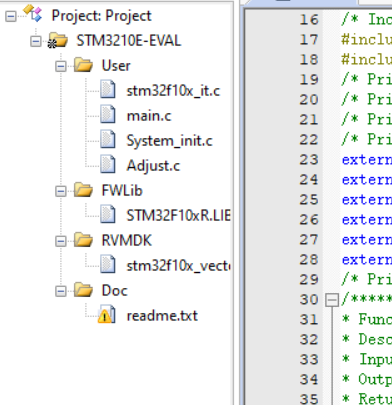Click line number 17 in the editor
This screenshot has height=405, width=392.
[309, 39]
